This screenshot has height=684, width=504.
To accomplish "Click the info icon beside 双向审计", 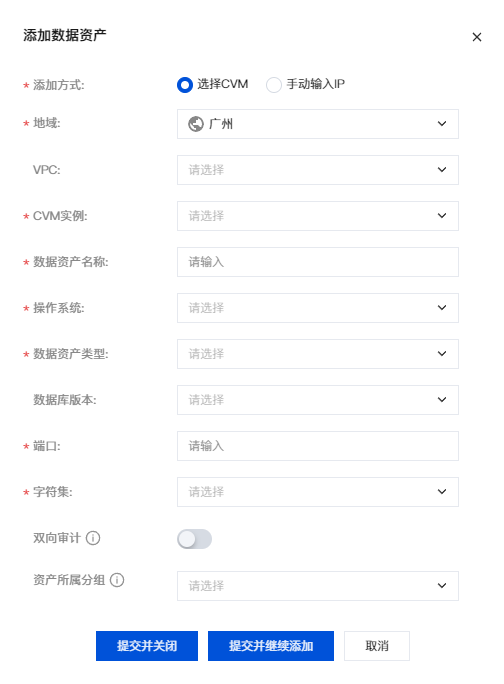I will (x=93, y=538).
